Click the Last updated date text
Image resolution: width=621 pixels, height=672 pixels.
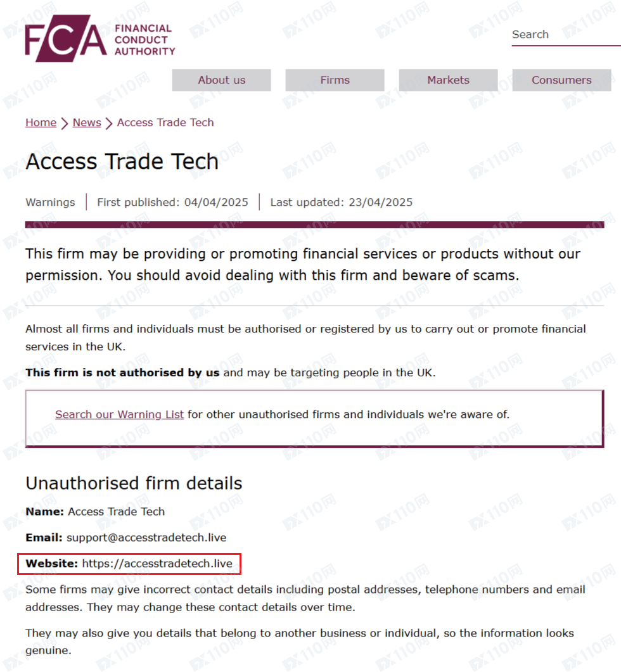[x=342, y=202]
